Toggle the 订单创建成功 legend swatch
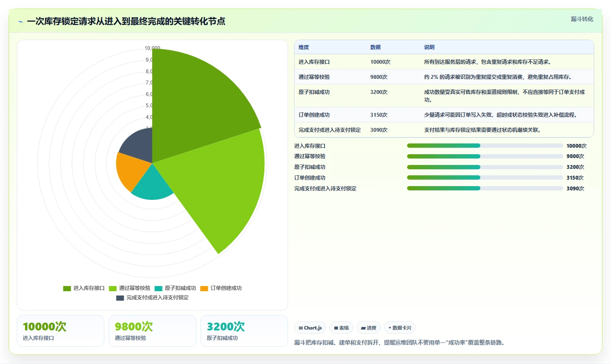The image size is (611, 364). [x=204, y=288]
